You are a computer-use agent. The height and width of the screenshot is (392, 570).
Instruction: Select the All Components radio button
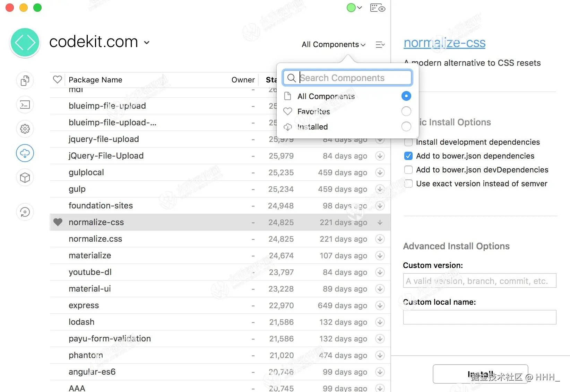pyautogui.click(x=406, y=96)
